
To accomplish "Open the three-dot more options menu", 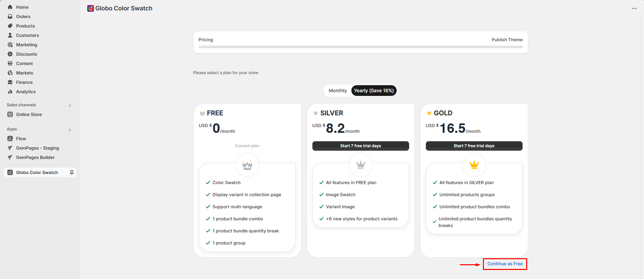I will 634,8.
